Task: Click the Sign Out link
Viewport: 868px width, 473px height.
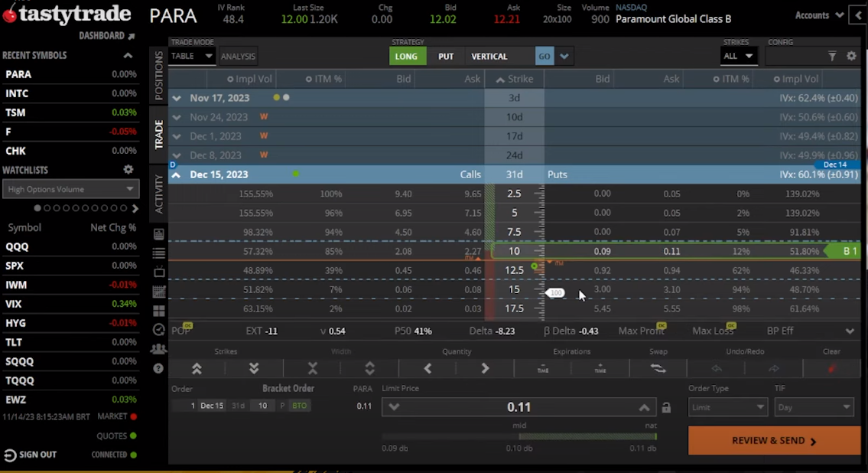Action: point(31,455)
